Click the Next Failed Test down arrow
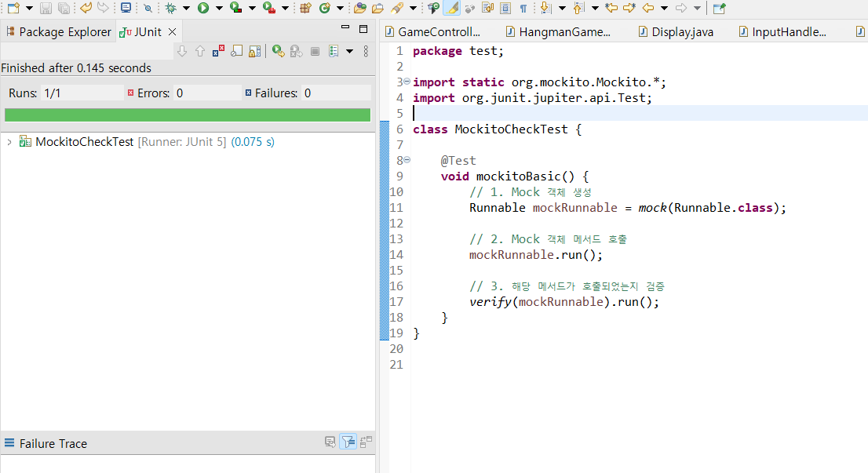Viewport: 868px width, 473px height. (182, 52)
